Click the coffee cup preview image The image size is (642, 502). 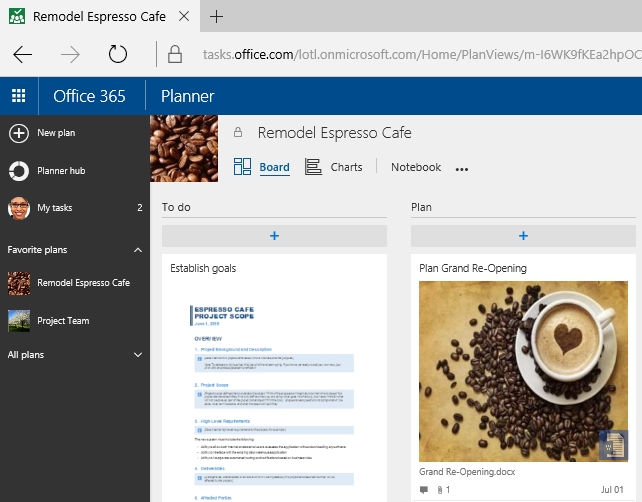pyautogui.click(x=523, y=371)
